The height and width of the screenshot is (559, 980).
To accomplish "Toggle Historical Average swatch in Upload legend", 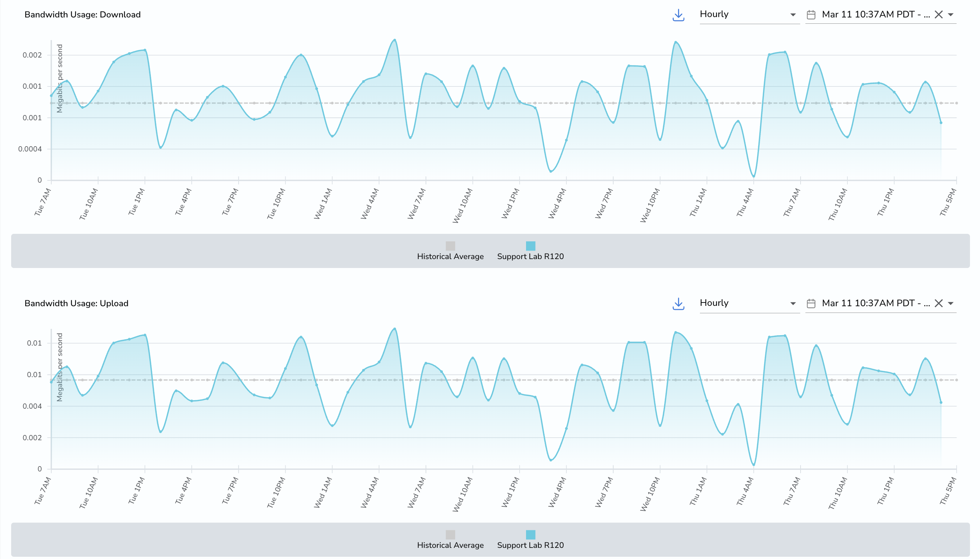I will coord(450,535).
